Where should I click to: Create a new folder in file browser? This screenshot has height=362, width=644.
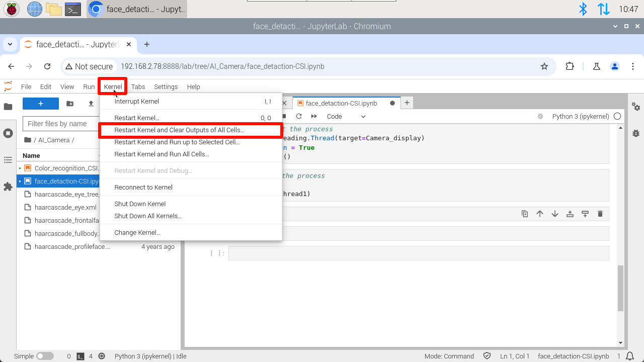coord(70,104)
